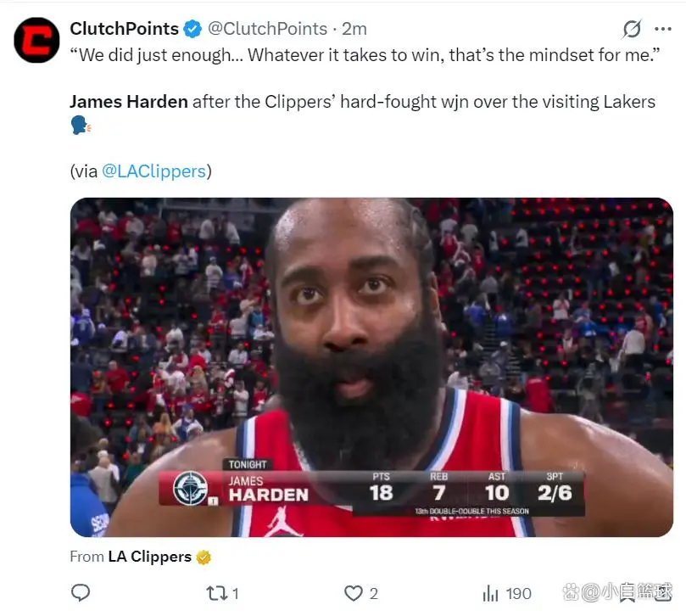View analytics via the bar chart icon
Image resolution: width=686 pixels, height=616 pixels.
point(490,593)
